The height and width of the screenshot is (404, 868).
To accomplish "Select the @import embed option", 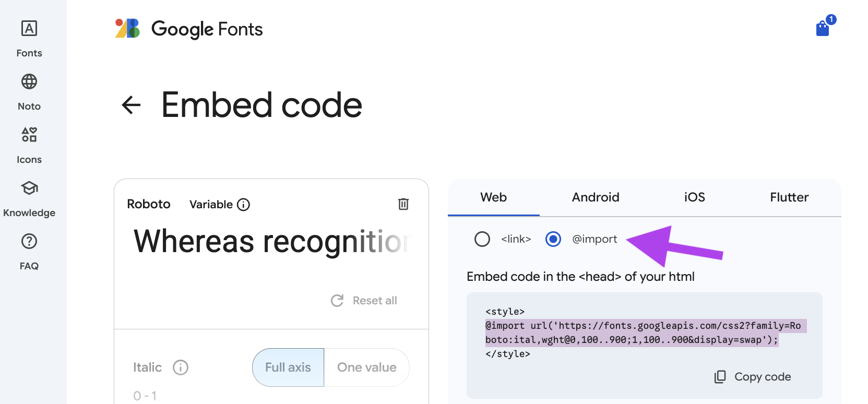I will [553, 239].
